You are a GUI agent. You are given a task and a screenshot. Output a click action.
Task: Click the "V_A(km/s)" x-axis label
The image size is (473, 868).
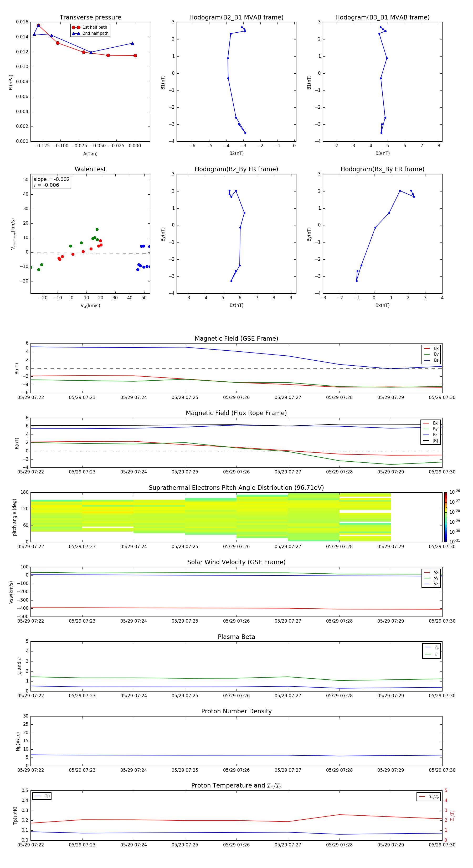(90, 306)
